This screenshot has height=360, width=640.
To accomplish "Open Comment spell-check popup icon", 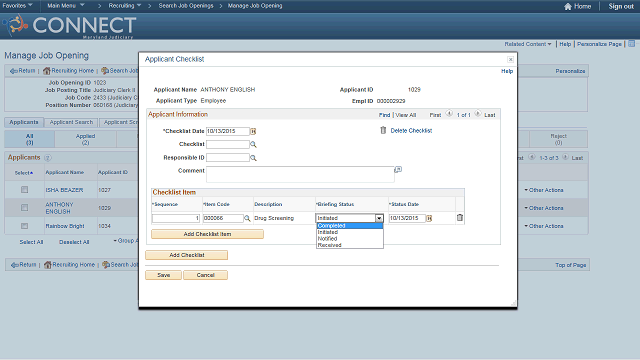I will (x=398, y=169).
